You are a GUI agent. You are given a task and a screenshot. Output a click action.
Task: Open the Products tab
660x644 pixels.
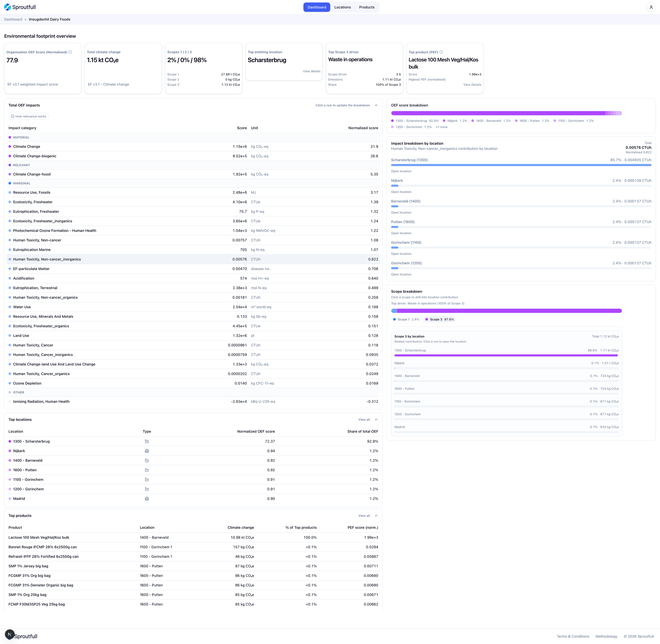[x=367, y=7]
